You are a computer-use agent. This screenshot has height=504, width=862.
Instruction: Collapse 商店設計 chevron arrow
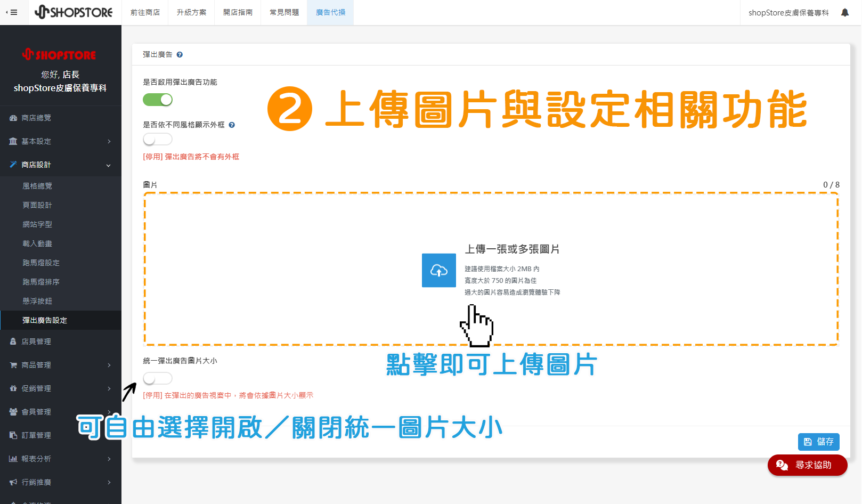[109, 165]
